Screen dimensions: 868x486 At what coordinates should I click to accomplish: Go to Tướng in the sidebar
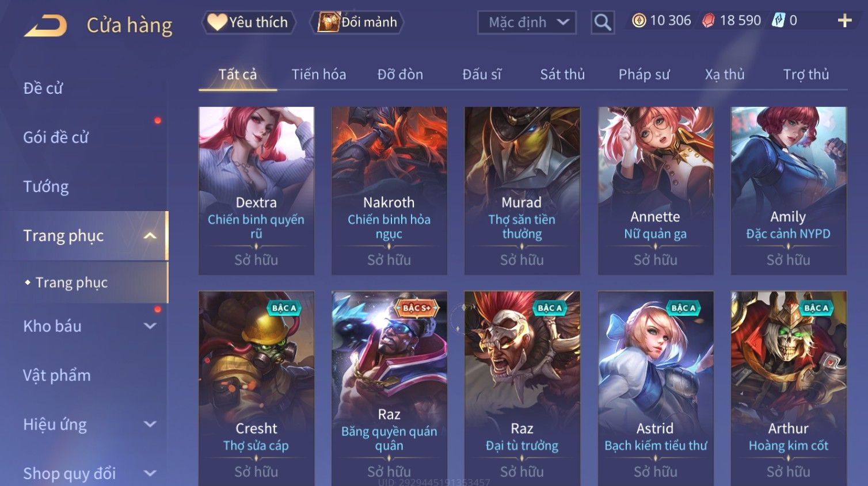click(x=46, y=187)
